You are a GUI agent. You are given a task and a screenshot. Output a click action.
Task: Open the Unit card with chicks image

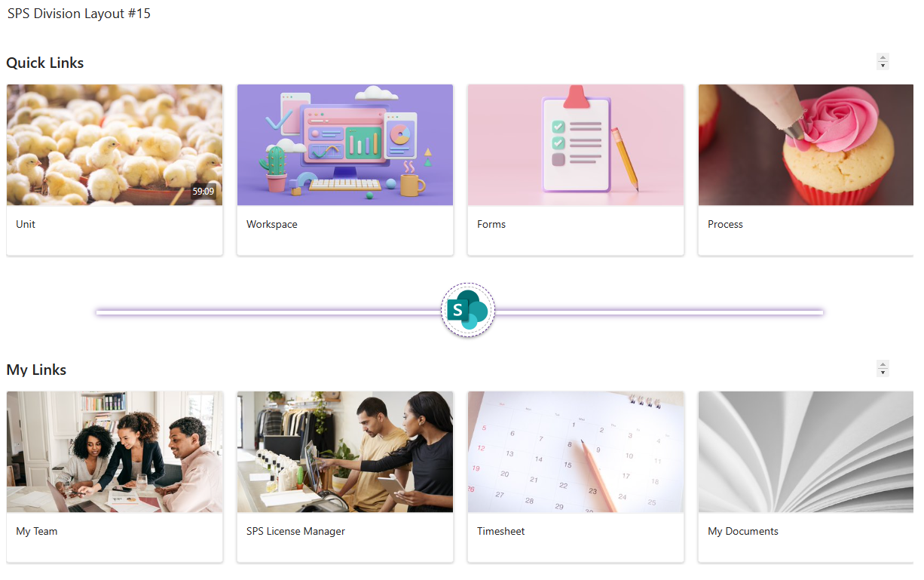(x=115, y=145)
